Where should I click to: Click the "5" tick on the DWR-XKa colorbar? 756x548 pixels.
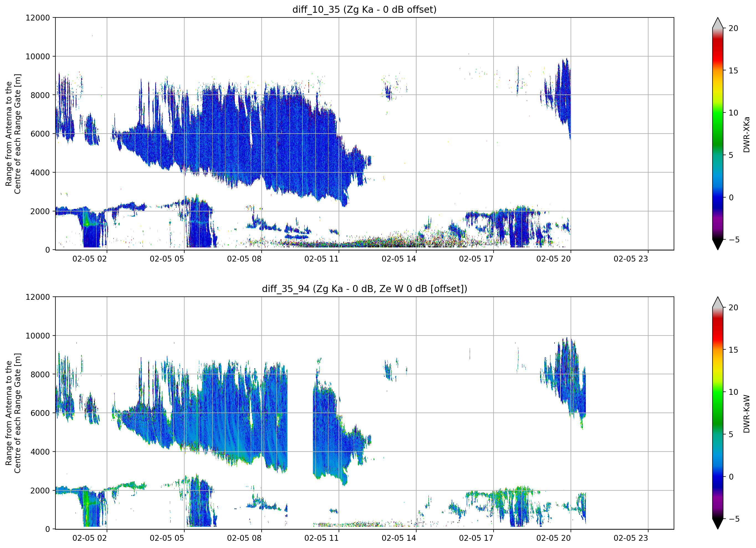pos(731,155)
